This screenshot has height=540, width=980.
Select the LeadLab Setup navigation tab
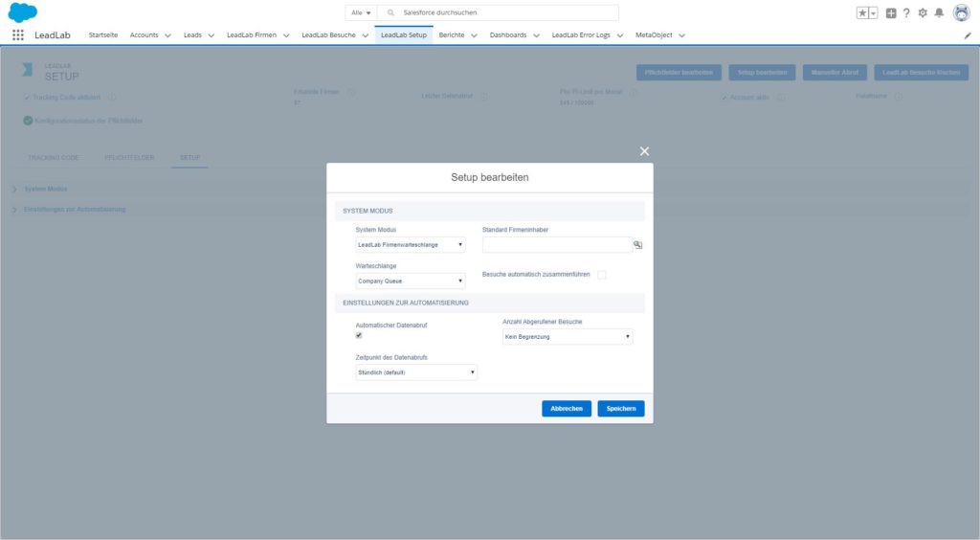click(404, 35)
